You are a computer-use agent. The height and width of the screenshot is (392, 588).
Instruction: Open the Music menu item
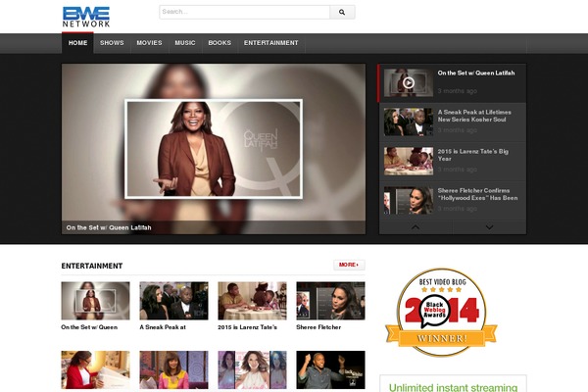pos(185,43)
